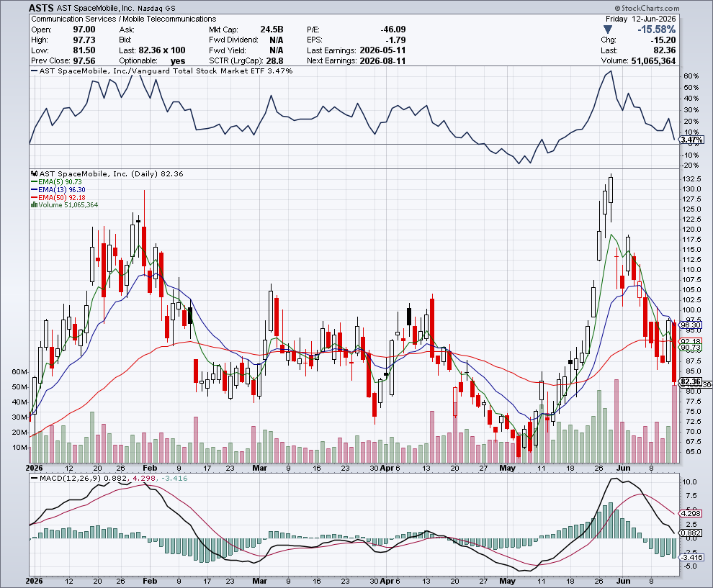Click the volume bars icon in legend
The image size is (713, 588).
(x=34, y=205)
